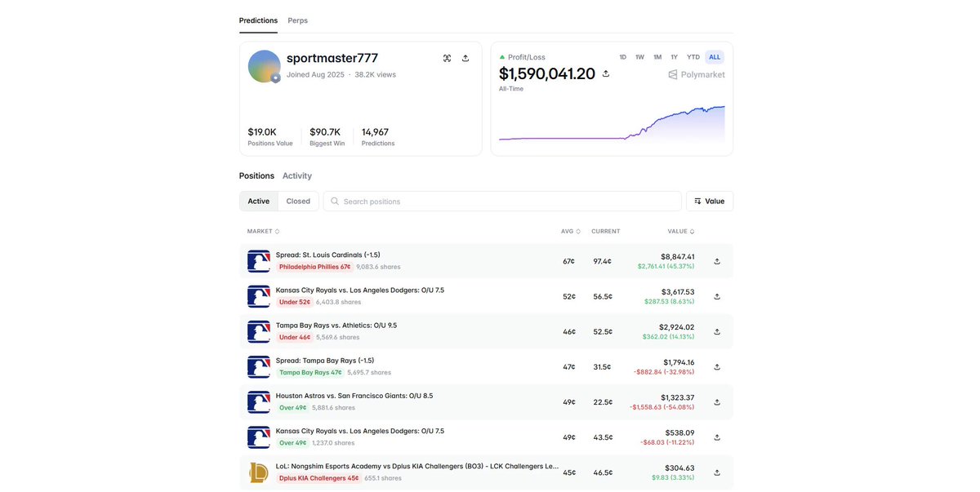The image size is (980, 492).
Task: Show Closed positions
Action: click(x=298, y=201)
